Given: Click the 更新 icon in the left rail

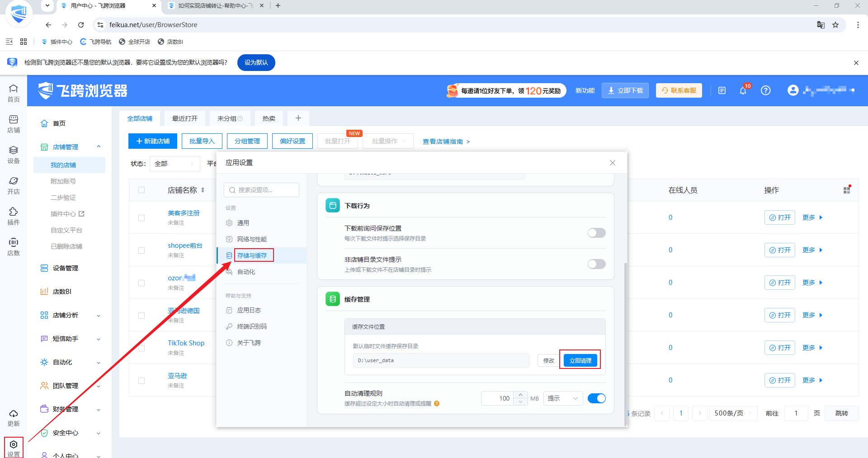Looking at the screenshot, I should 14,418.
